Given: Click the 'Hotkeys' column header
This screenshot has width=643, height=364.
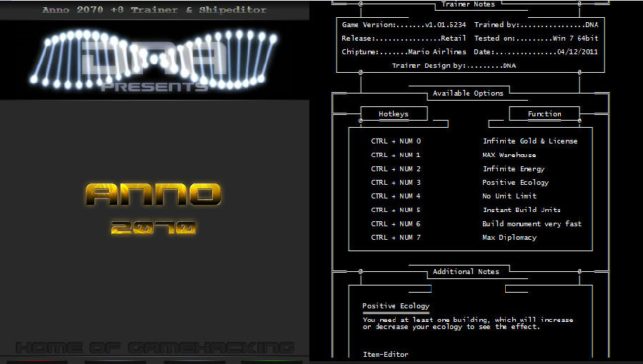Looking at the screenshot, I should click(x=394, y=113).
